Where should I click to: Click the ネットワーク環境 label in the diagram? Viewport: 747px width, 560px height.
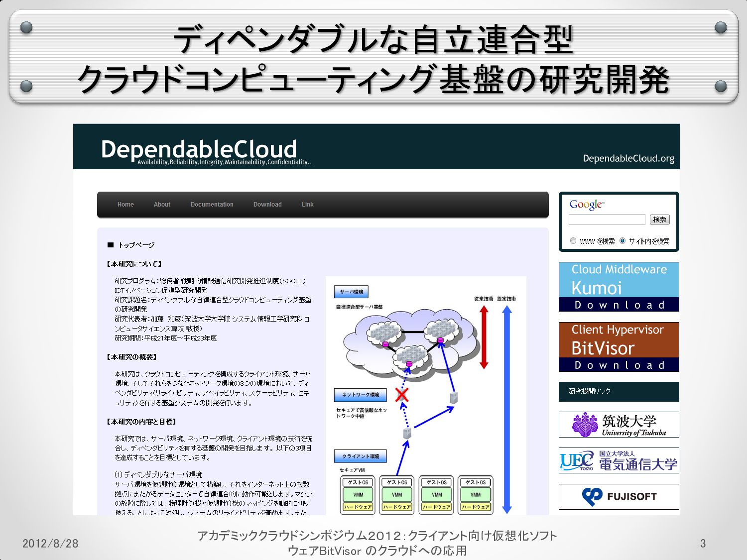click(x=360, y=395)
